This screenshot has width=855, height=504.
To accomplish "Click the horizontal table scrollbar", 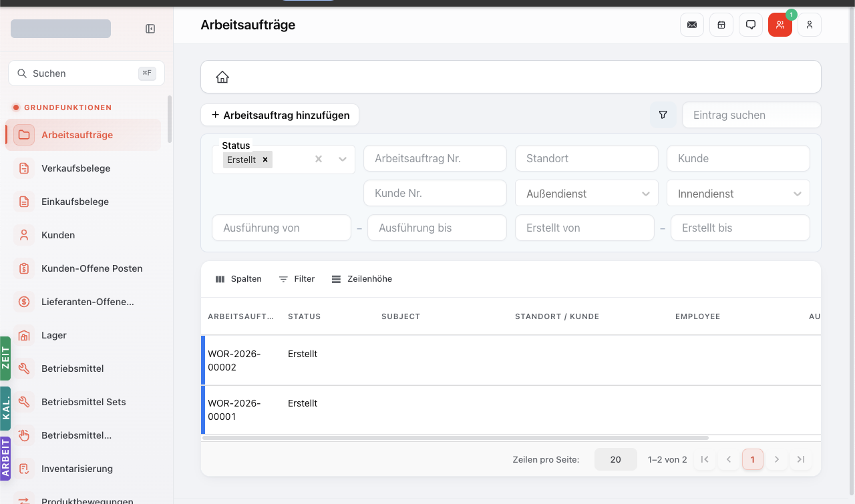I will click(454, 438).
